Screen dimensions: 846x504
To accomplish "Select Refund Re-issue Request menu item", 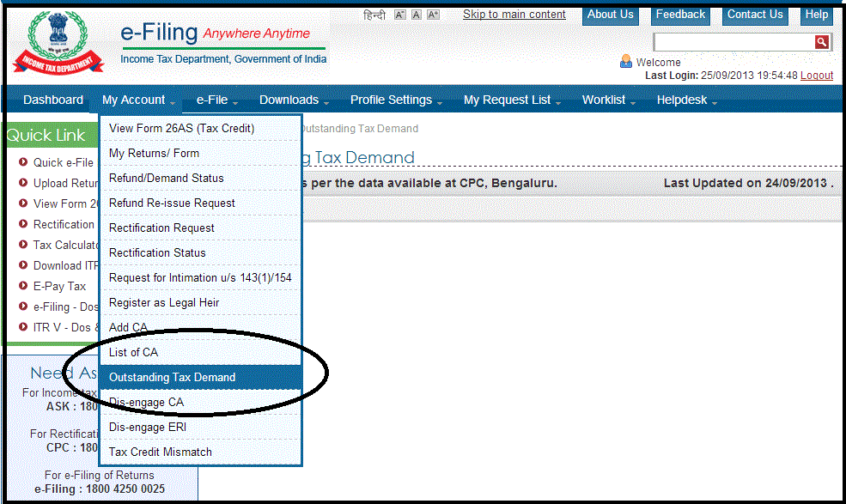I will tap(200, 203).
